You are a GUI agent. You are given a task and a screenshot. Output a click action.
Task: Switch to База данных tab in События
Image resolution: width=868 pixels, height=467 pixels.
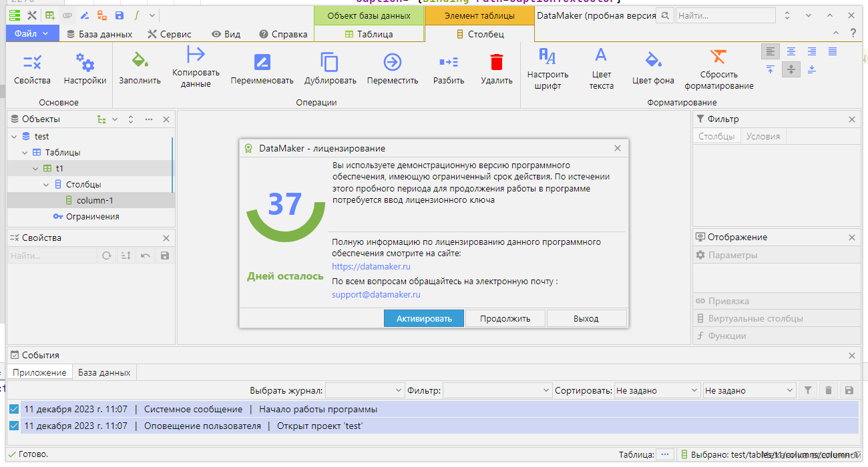(x=104, y=372)
